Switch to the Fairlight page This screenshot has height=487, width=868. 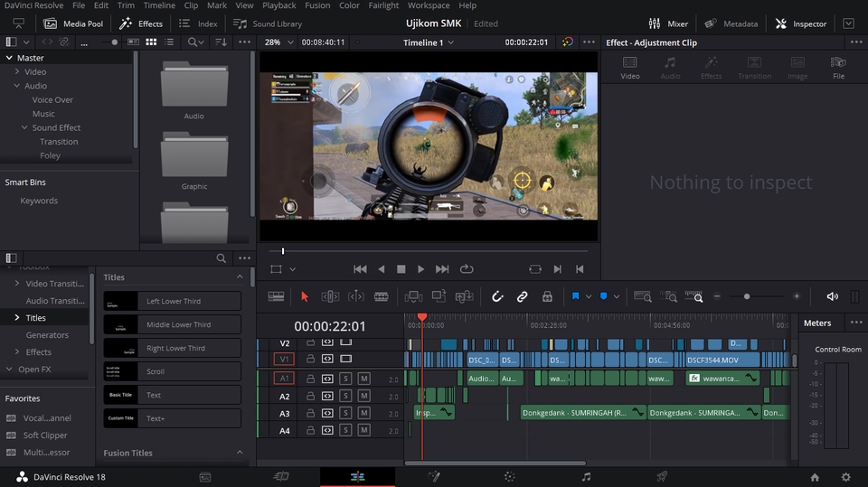tap(586, 476)
